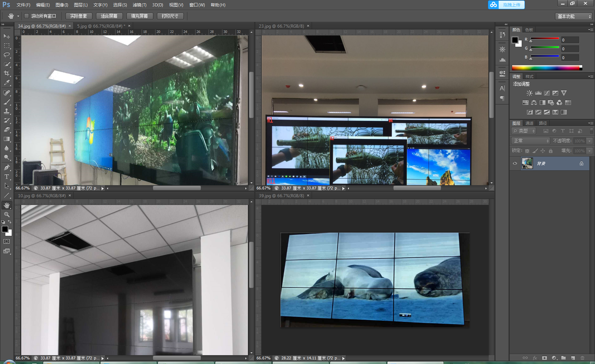The height and width of the screenshot is (364, 595).
Task: Select the Crop tool
Action: 7,73
